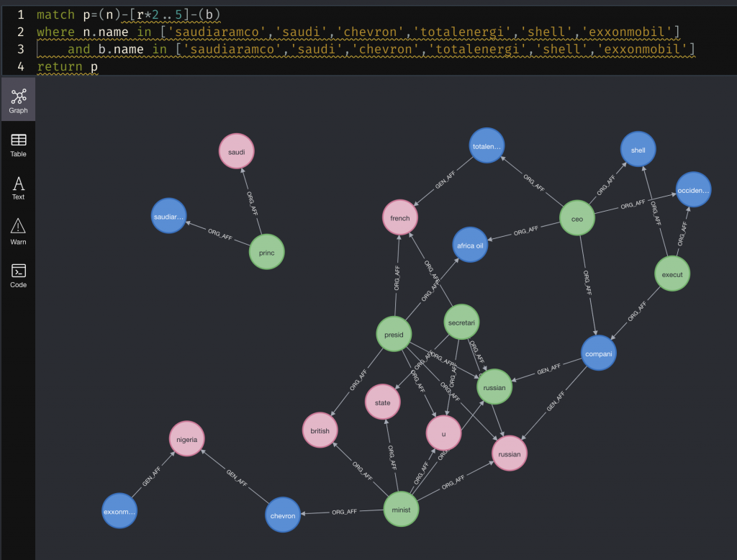The image size is (737, 560).
Task: Click the green presid node
Action: pyautogui.click(x=394, y=334)
